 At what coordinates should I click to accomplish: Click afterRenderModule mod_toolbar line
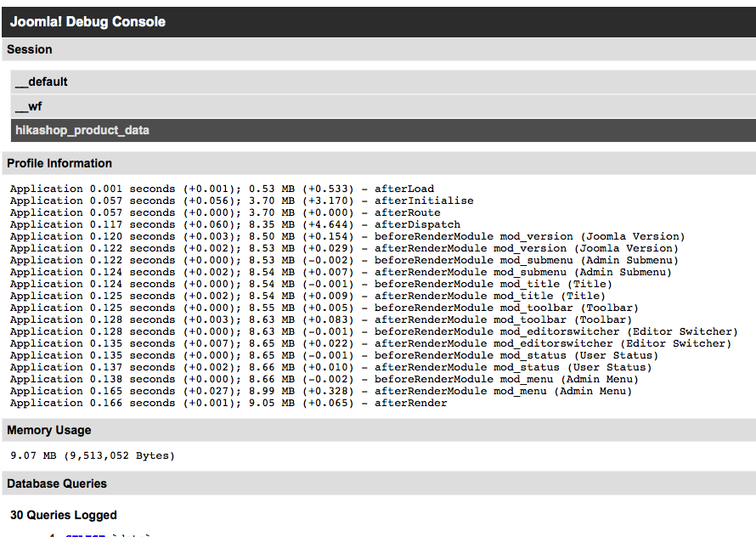coord(321,319)
